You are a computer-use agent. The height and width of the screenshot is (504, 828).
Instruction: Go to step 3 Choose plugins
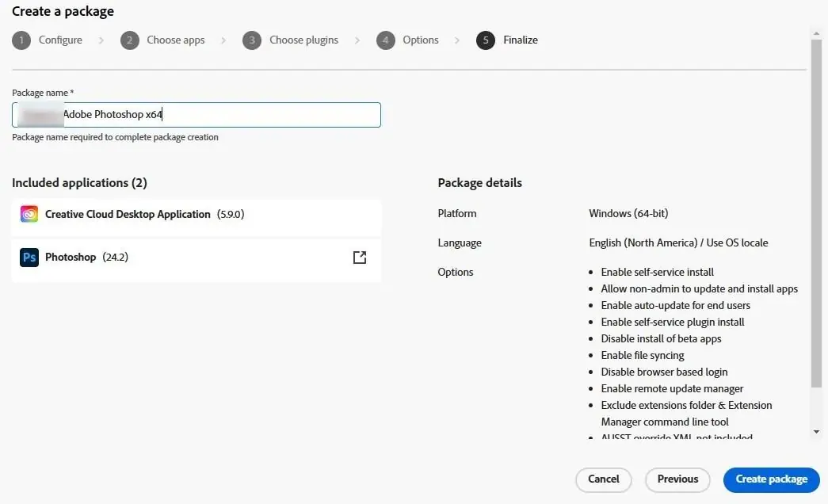291,40
